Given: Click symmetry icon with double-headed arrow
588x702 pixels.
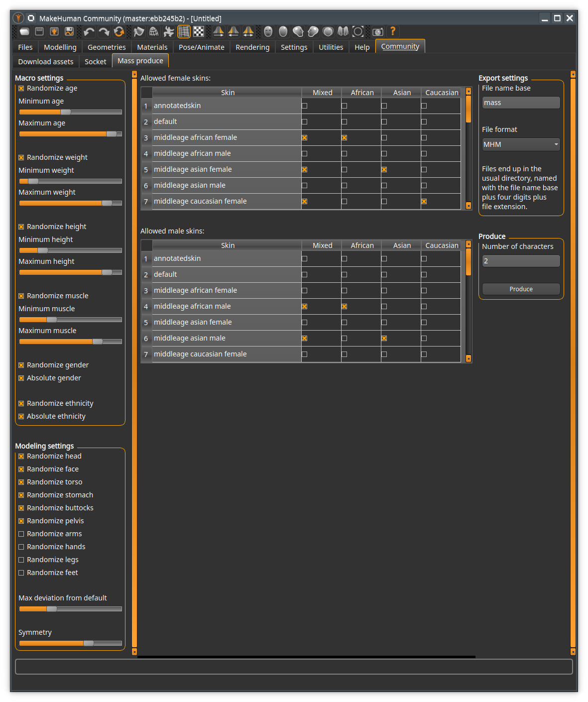Looking at the screenshot, I should 248,32.
